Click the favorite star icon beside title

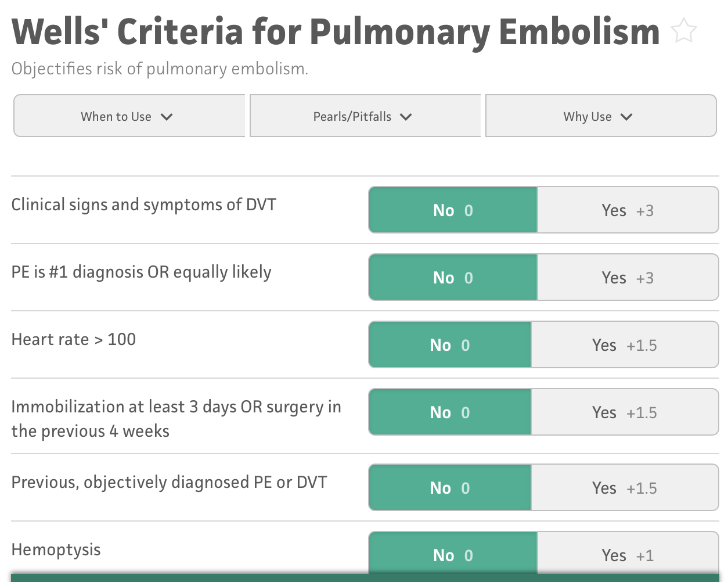pos(683,31)
